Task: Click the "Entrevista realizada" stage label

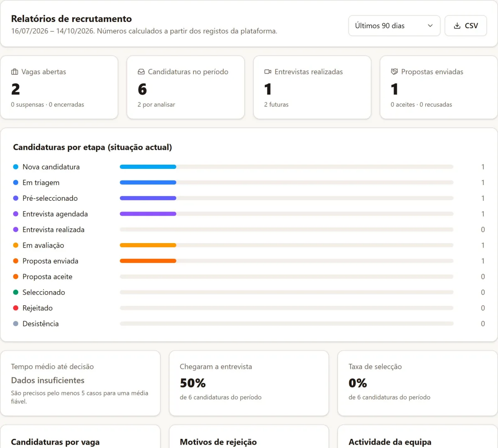Action: click(x=54, y=230)
